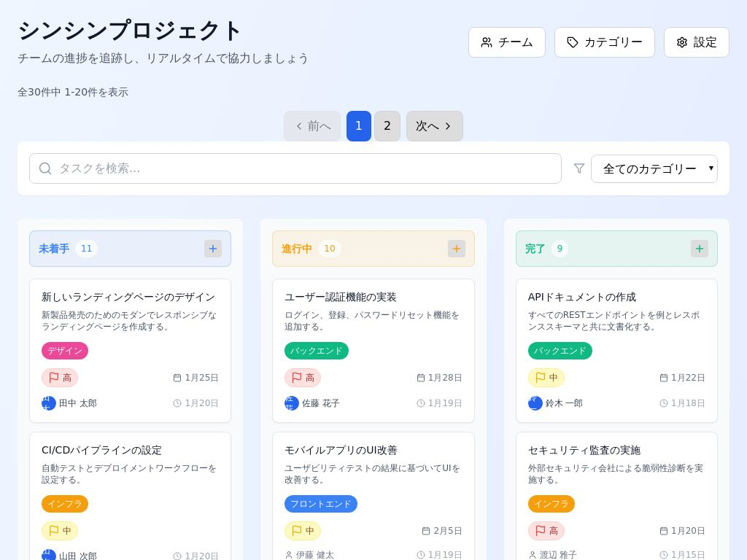Click the pink デザイン category tag

click(x=65, y=351)
